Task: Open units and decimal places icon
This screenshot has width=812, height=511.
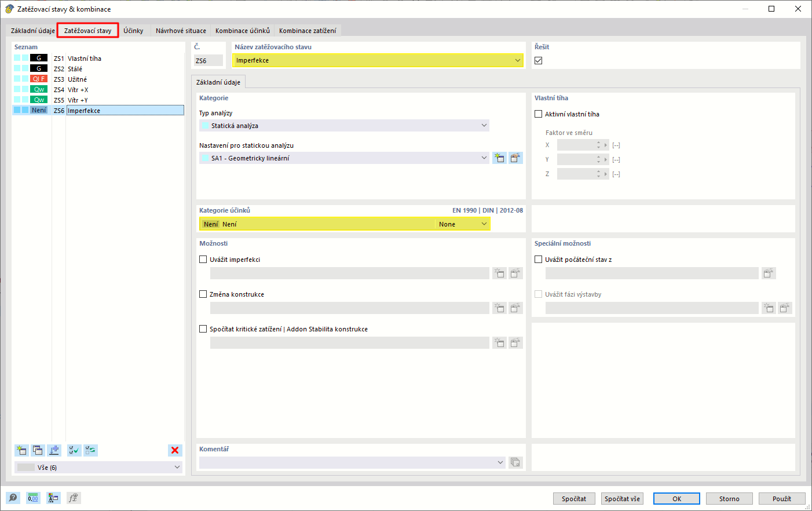Action: [33, 498]
